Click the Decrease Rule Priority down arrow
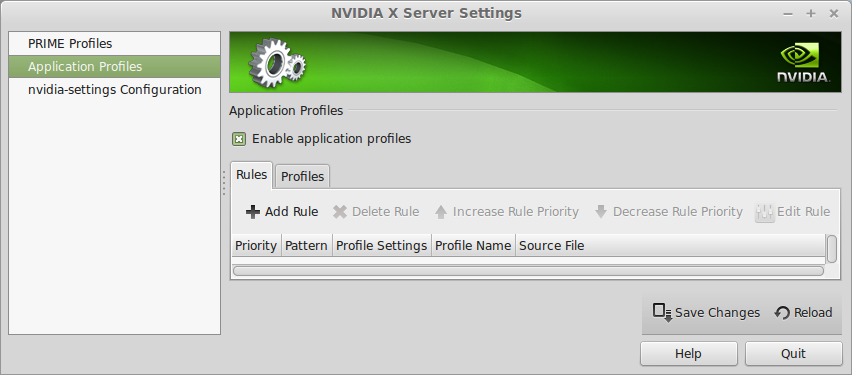 (x=600, y=212)
